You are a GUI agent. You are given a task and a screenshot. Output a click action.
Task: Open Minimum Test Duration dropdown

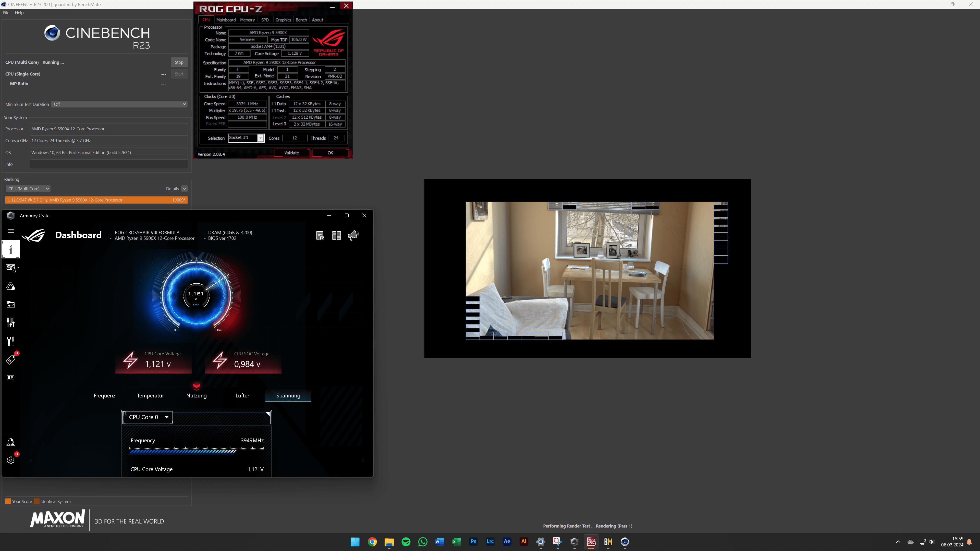[119, 104]
